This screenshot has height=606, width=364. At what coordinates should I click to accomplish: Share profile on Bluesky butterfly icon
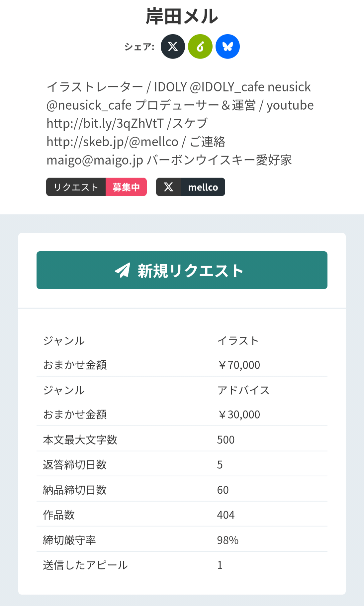point(227,47)
